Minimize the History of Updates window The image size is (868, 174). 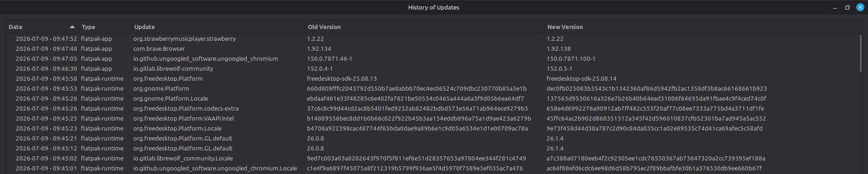pyautogui.click(x=835, y=7)
